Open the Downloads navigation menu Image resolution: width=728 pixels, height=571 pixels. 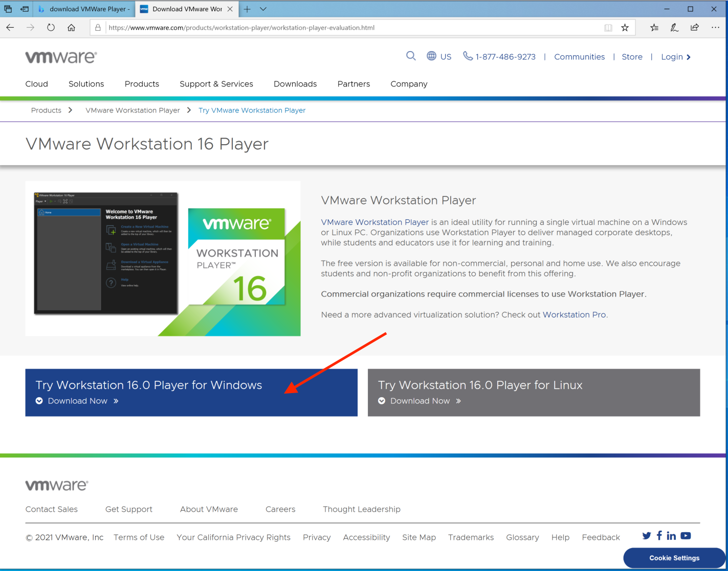tap(295, 84)
